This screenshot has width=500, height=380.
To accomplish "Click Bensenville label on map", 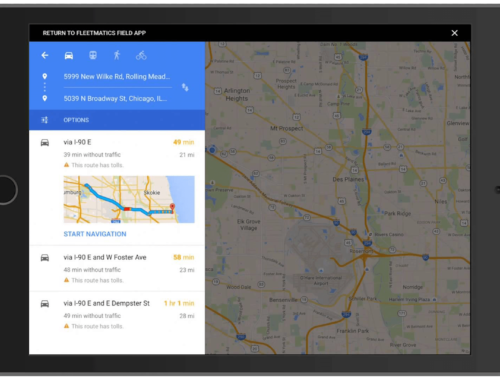I will coord(283,300).
